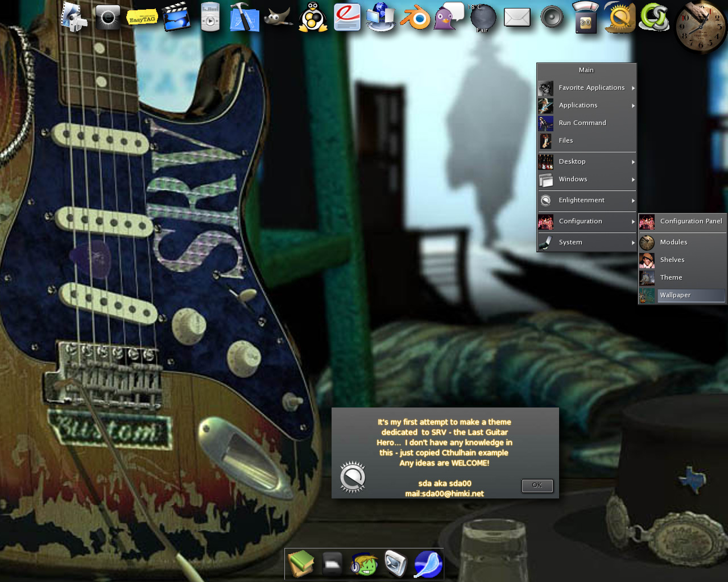Click the speaker volume mixer icon
The image size is (728, 582).
[x=552, y=17]
